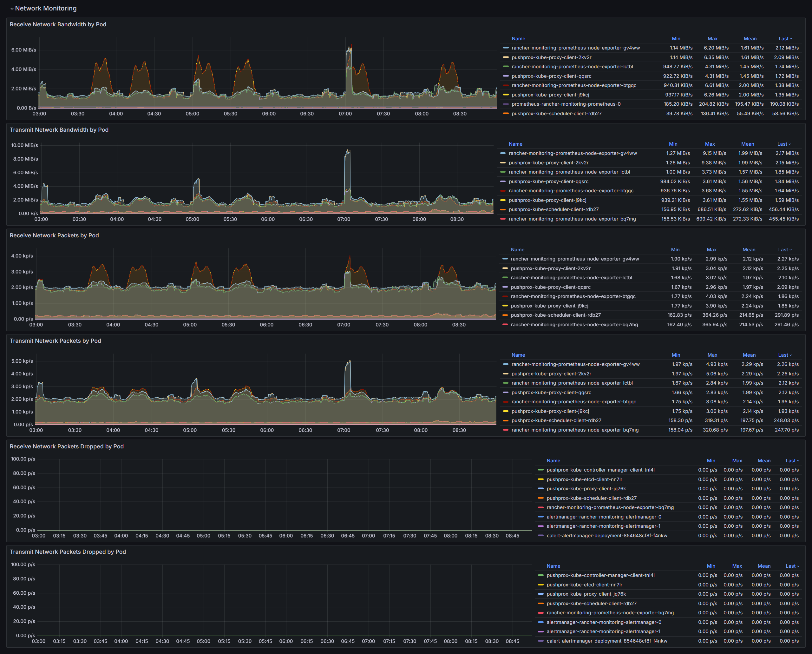Click swatch for alertmanager-rancher-monitoring-alertmanager-1 in Transmit Dropped
The width and height of the screenshot is (812, 654).
[x=540, y=632]
